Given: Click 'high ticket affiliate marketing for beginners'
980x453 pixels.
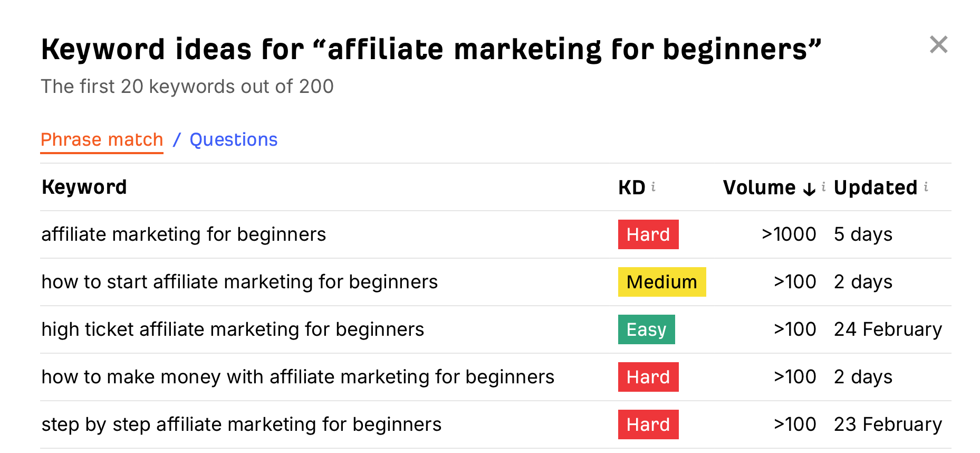Looking at the screenshot, I should 233,329.
